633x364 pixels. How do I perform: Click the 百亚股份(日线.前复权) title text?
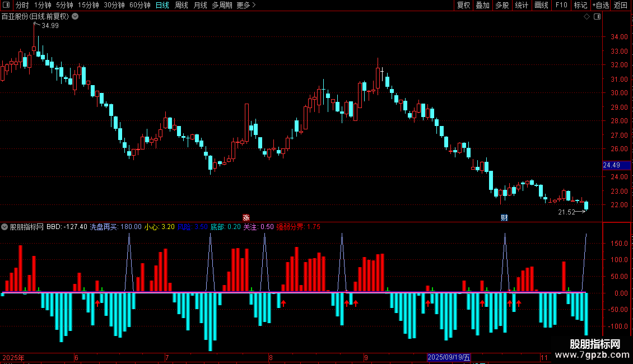click(x=35, y=17)
